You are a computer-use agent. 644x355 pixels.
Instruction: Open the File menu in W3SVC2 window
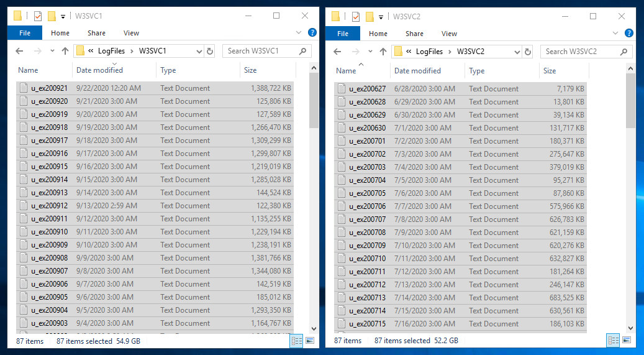point(343,34)
